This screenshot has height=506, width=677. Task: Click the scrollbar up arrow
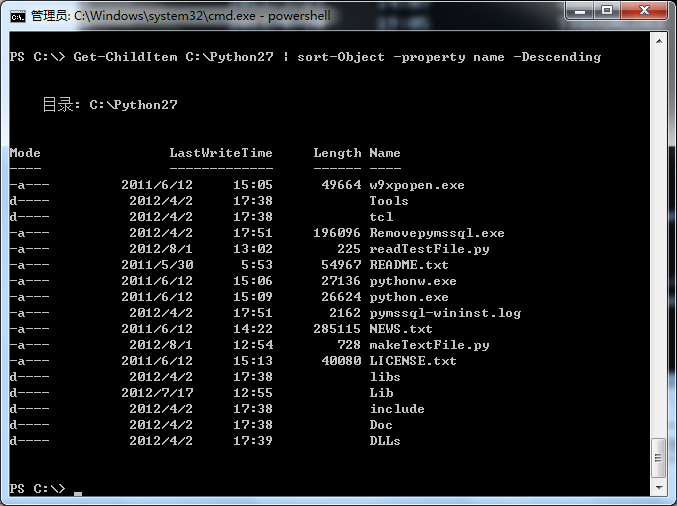click(659, 41)
